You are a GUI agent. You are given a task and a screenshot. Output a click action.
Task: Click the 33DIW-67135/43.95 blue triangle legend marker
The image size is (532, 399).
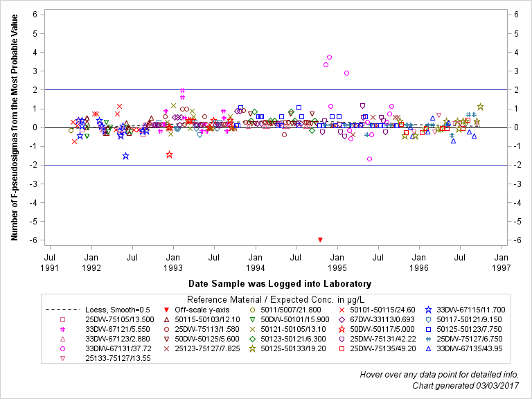pos(429,349)
